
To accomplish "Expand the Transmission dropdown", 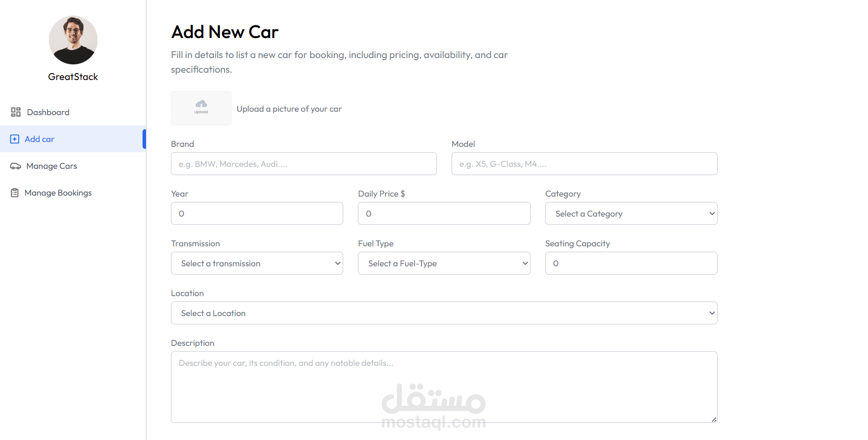I will [257, 263].
